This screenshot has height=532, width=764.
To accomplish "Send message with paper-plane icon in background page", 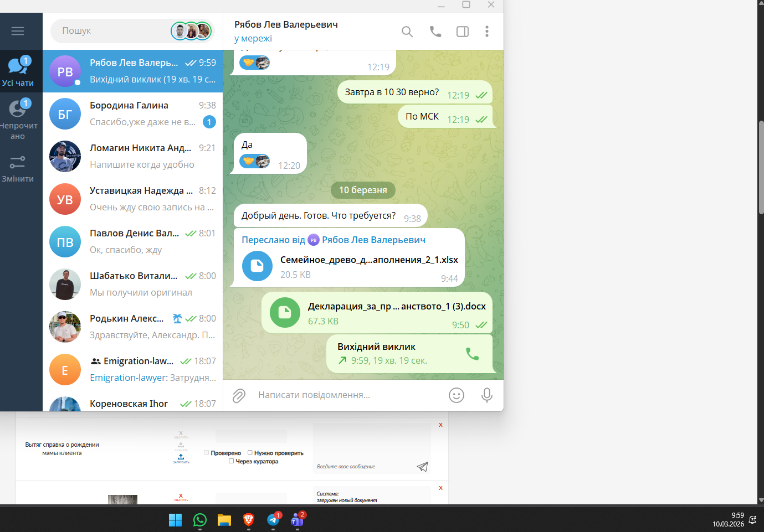I will click(422, 467).
